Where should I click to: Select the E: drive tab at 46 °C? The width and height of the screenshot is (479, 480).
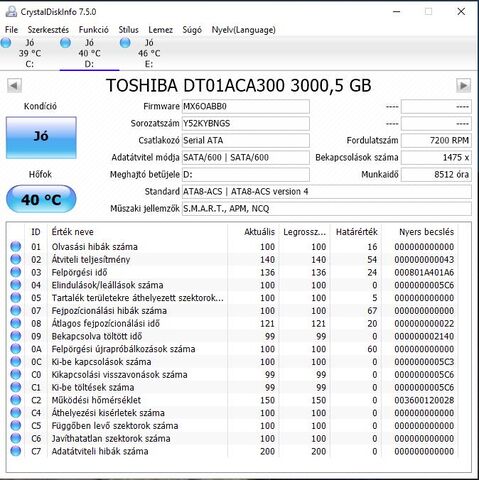click(x=149, y=53)
